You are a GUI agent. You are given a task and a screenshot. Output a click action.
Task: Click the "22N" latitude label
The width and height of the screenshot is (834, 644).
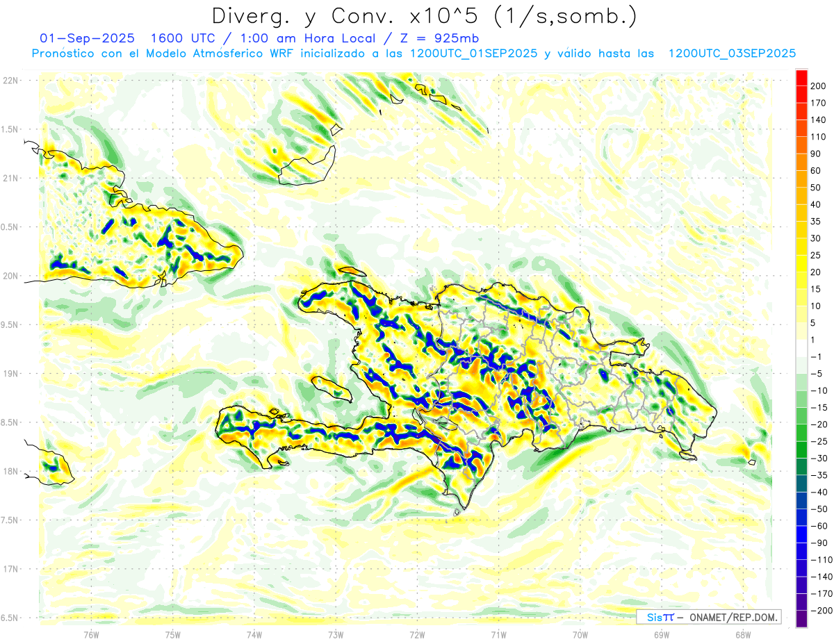[x=10, y=81]
